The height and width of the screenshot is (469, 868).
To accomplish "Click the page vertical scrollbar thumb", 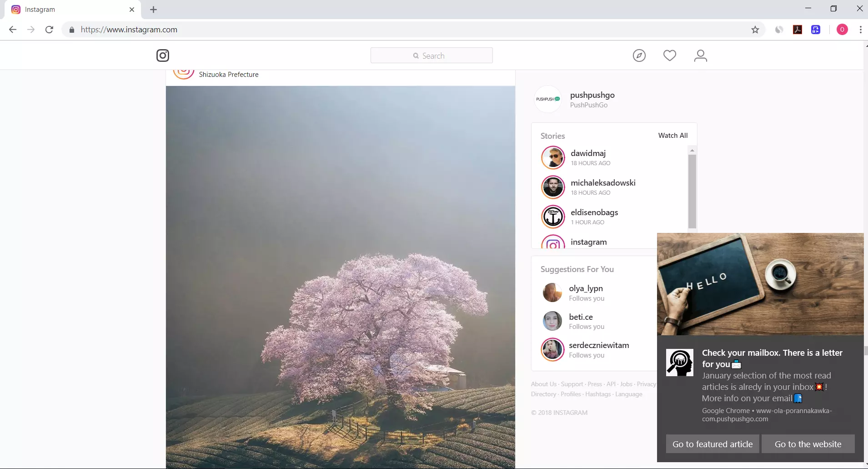I will point(866,350).
